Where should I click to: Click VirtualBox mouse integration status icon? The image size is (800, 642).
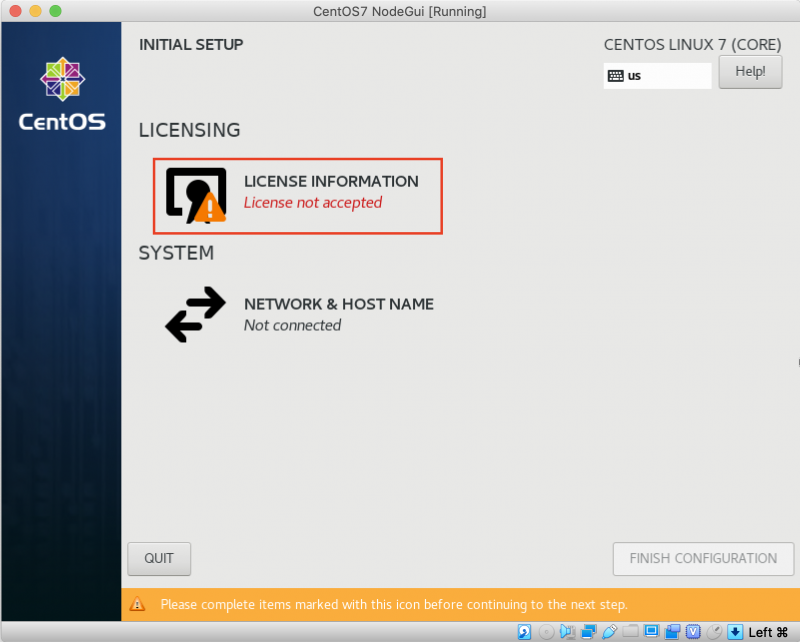[x=714, y=632]
